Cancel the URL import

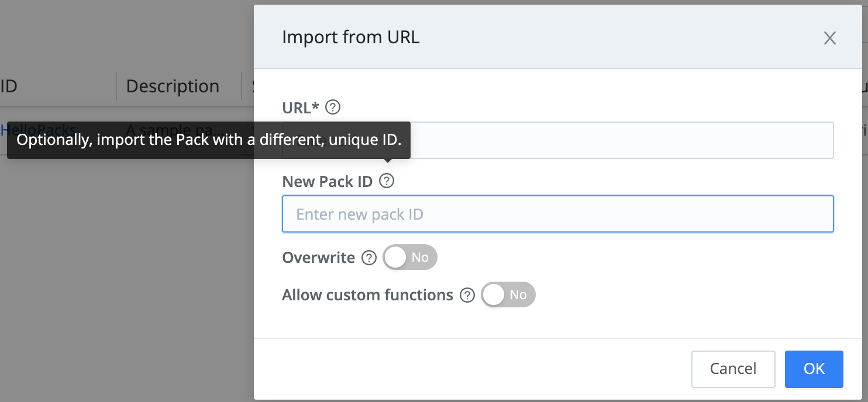tap(733, 369)
